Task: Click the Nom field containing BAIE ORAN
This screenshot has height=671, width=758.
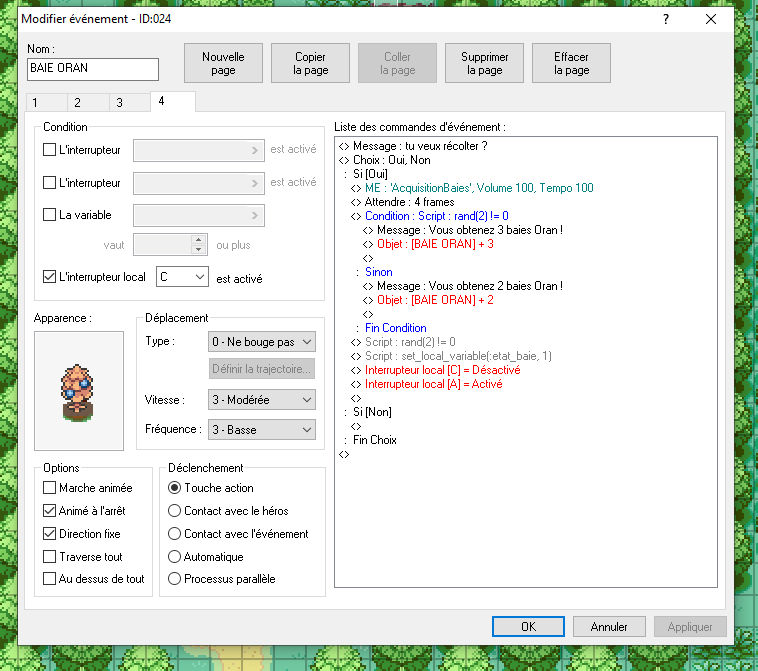Action: point(93,69)
